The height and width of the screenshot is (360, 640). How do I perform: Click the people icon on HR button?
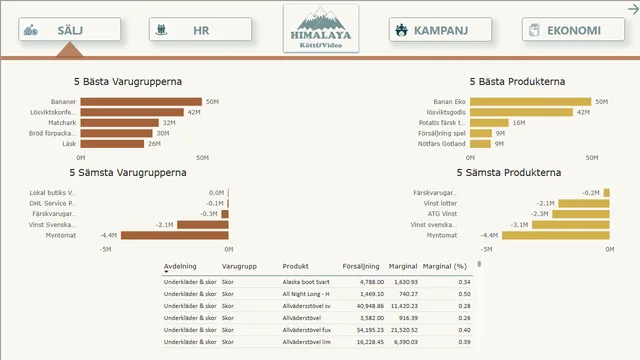point(162,29)
